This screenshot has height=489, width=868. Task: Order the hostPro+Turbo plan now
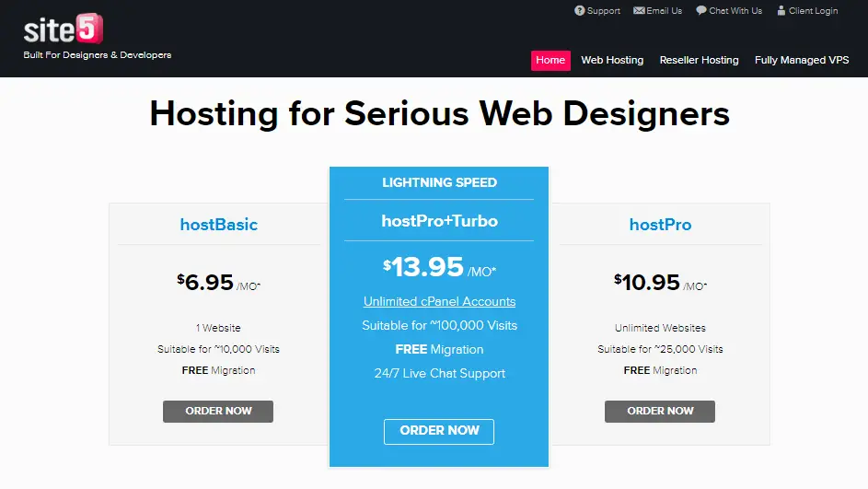[x=439, y=431]
